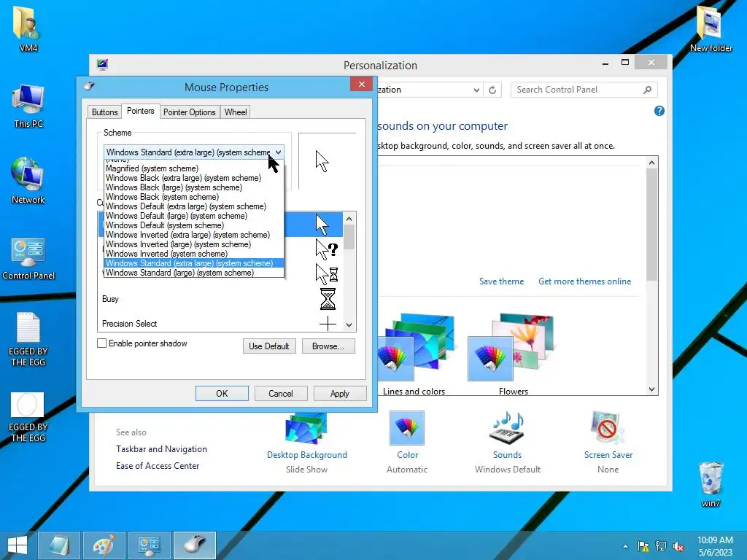Open the Control Panel taskbar icon
The height and width of the screenshot is (560, 747).
click(x=149, y=545)
